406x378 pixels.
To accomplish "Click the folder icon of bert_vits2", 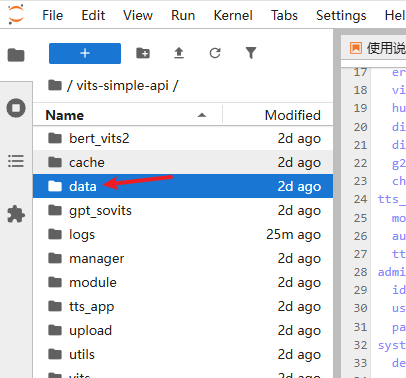I will (x=55, y=138).
